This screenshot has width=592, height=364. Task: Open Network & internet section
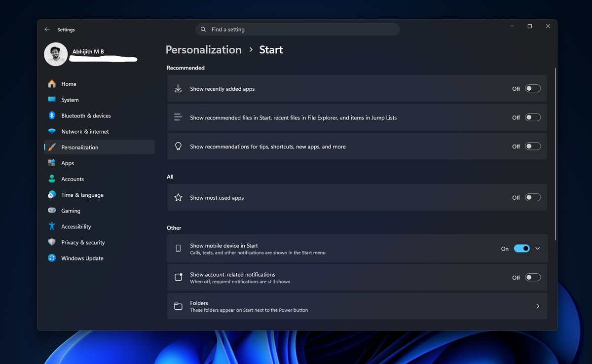click(x=99, y=131)
